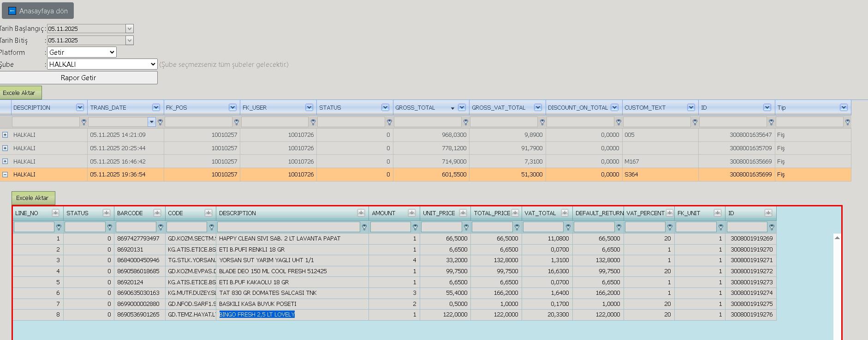
Task: Collapse the highlighted 19:36:54 HALKALI row
Action: pos(5,175)
